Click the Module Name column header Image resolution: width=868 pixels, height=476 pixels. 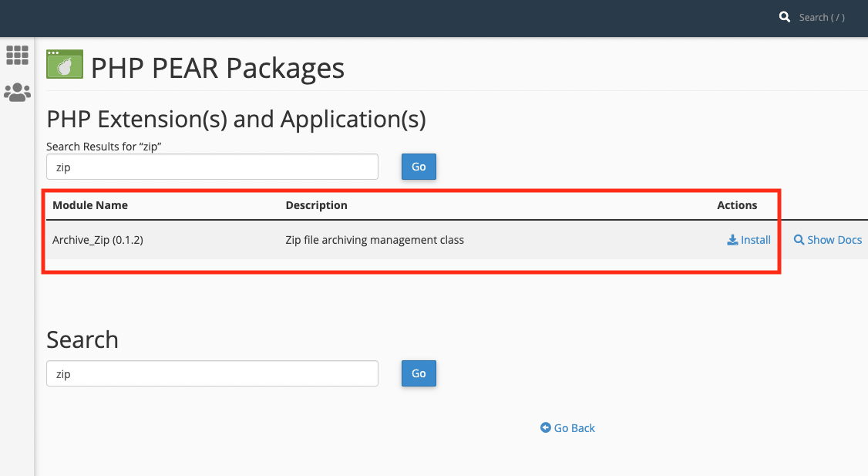pyautogui.click(x=90, y=205)
